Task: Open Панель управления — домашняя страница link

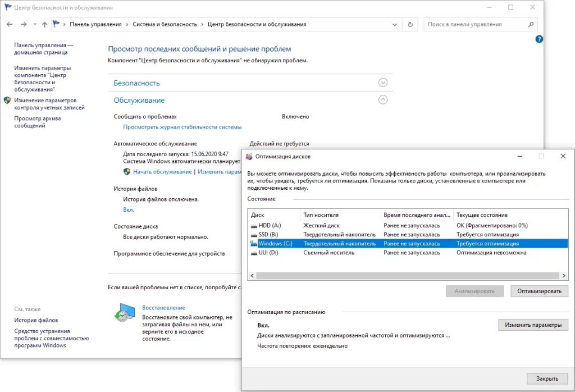Action: click(44, 49)
